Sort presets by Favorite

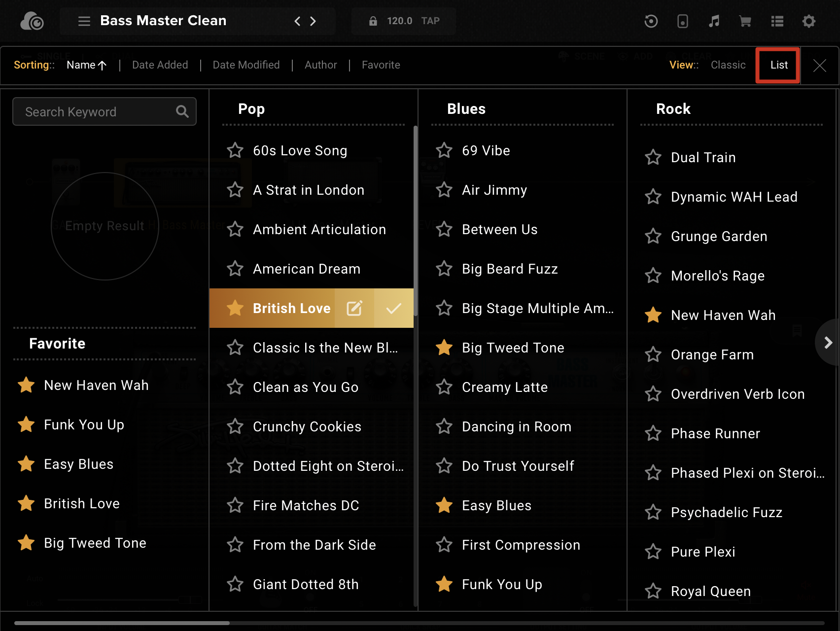tap(381, 65)
